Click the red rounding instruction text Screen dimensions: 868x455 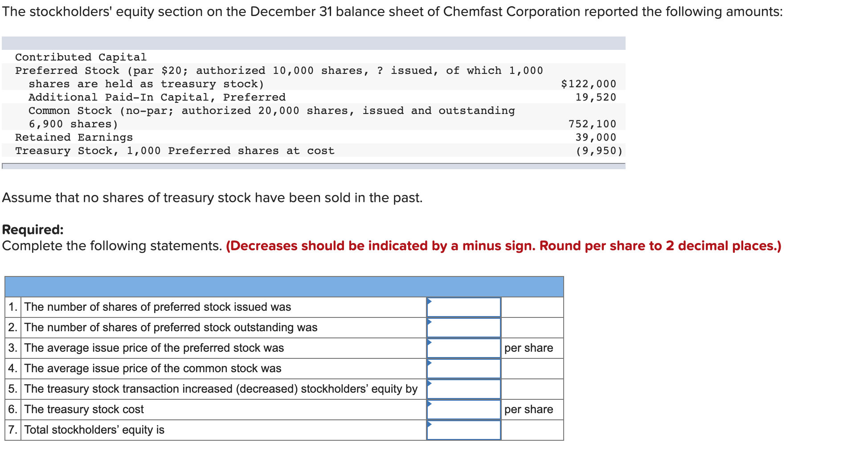point(504,246)
